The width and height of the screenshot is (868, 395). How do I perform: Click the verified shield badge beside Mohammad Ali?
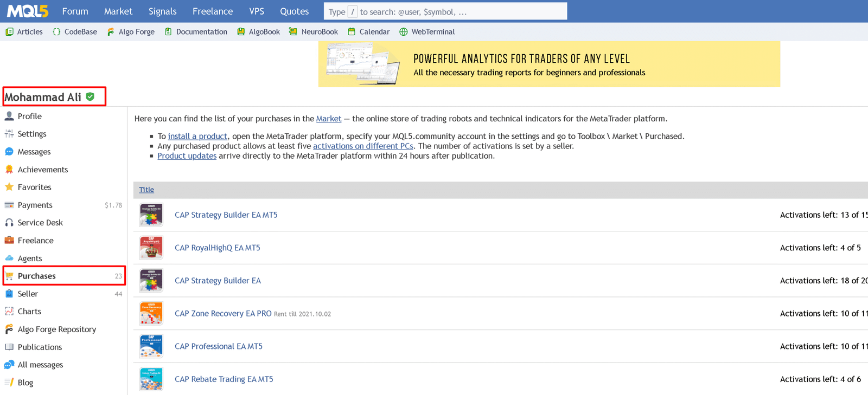[x=90, y=97]
